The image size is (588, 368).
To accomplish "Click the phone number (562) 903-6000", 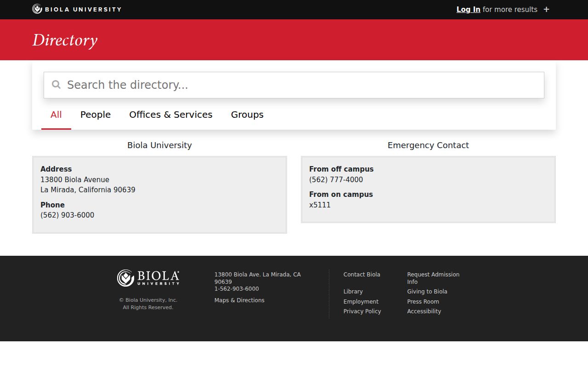I will tap(68, 215).
